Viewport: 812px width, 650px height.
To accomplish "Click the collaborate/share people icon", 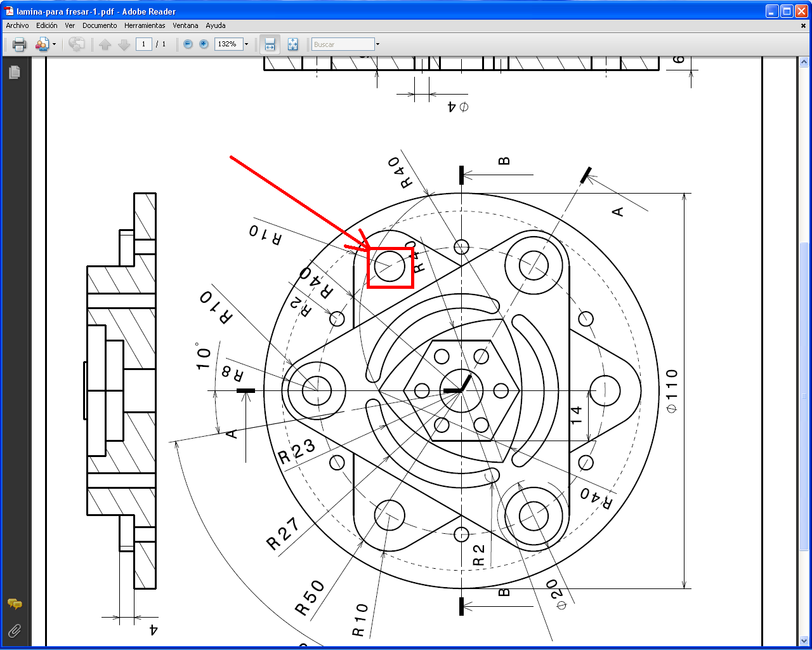I will pyautogui.click(x=42, y=44).
